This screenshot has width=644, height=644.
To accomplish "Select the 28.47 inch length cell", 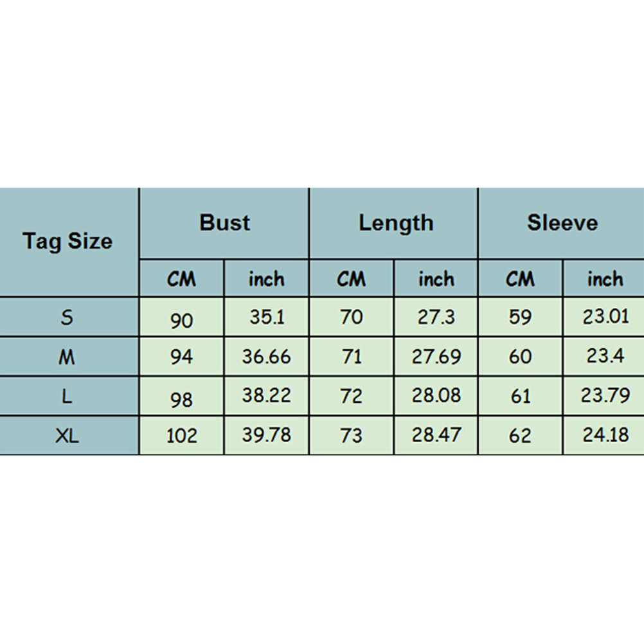I will pos(436,435).
